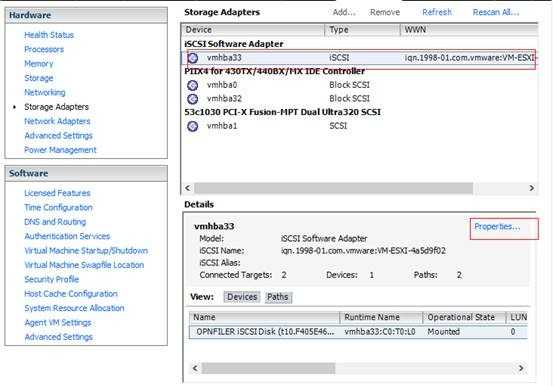The image size is (553, 386).
Task: Open Host Cache Configuration
Action: 71,294
